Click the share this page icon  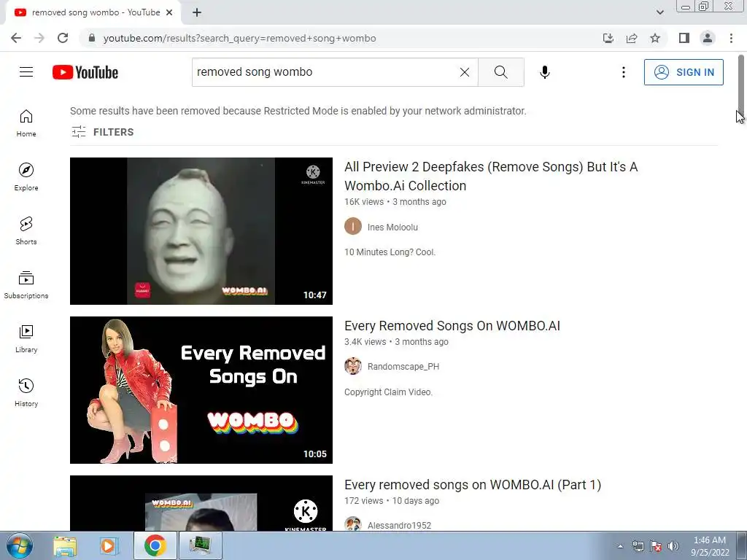click(632, 38)
